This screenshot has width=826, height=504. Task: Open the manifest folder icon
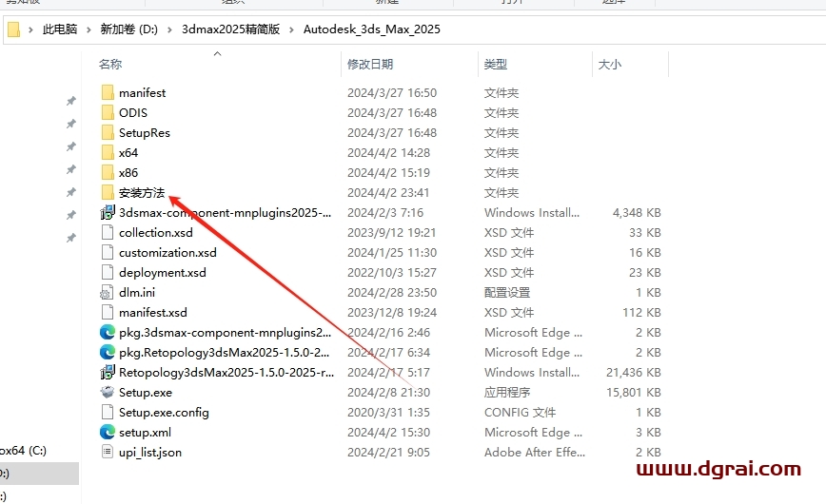point(108,92)
